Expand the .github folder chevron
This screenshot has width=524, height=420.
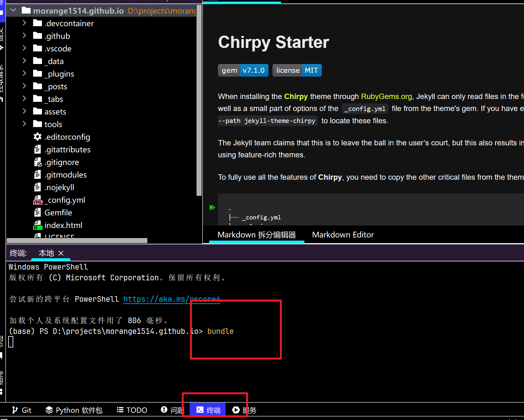click(x=24, y=35)
